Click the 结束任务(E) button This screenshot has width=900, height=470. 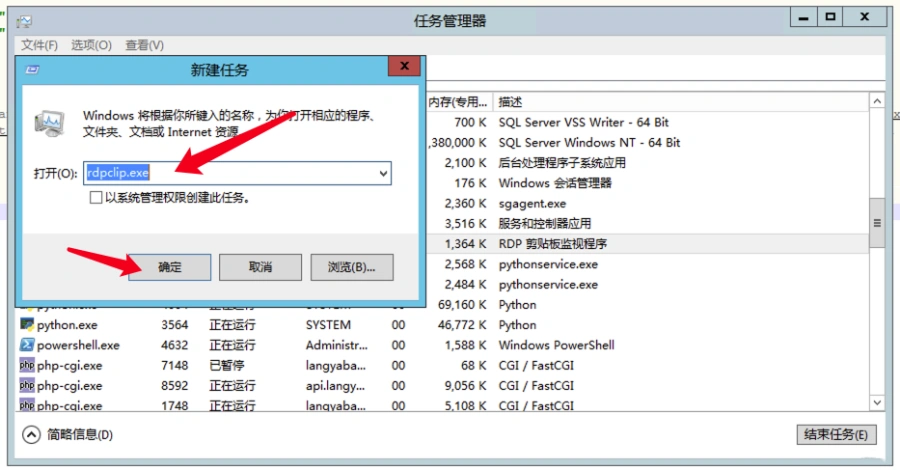click(x=837, y=434)
